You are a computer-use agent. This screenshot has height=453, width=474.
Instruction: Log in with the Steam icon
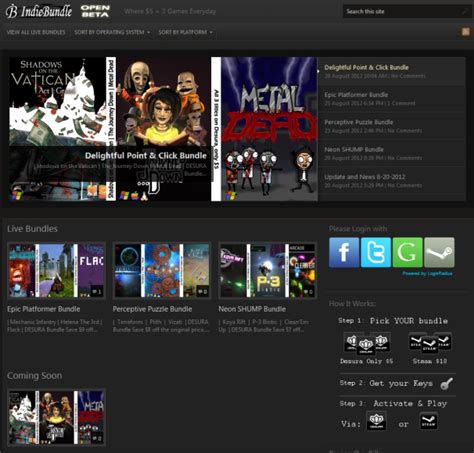(x=439, y=252)
